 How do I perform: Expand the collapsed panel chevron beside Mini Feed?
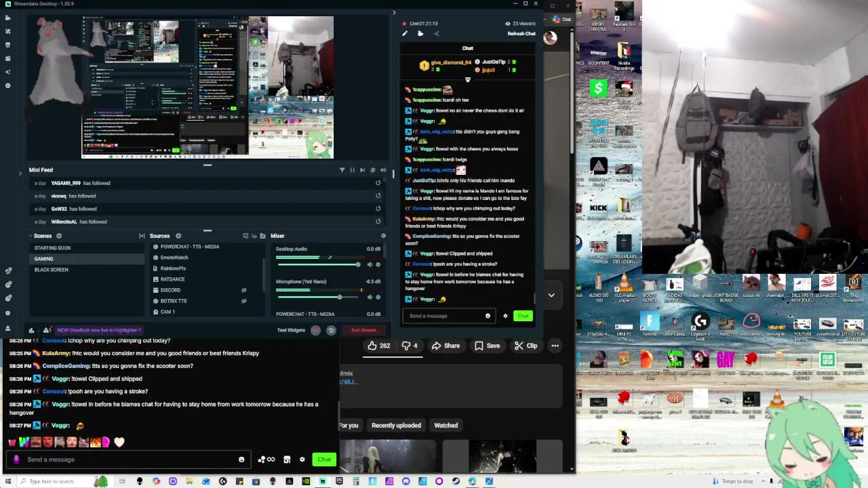(x=20, y=173)
